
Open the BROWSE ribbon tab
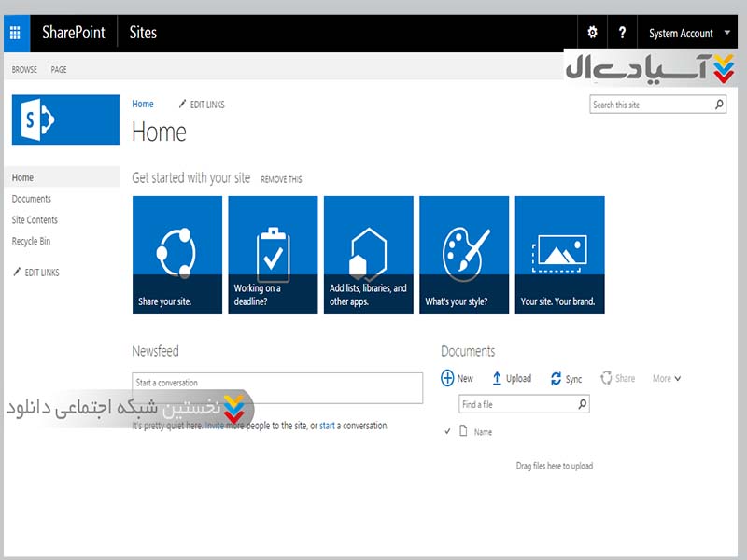24,69
